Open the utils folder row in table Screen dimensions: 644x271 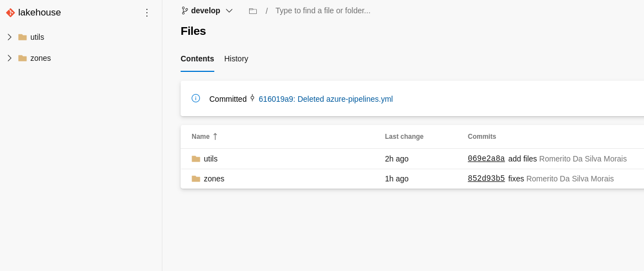[x=210, y=159]
